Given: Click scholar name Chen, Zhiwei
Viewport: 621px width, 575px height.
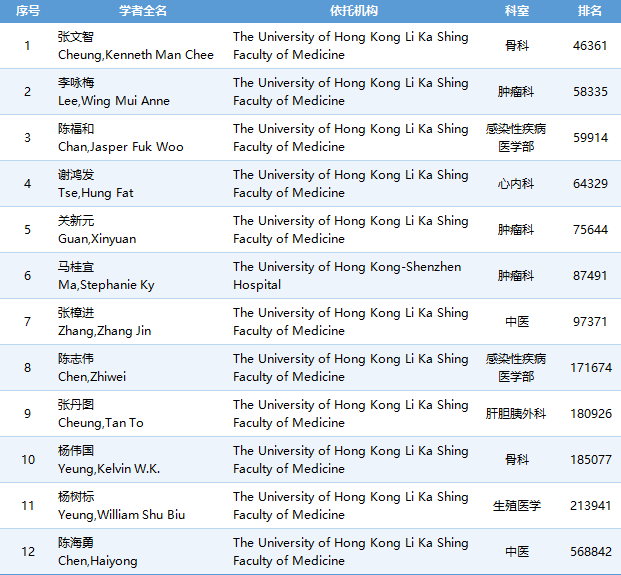Looking at the screenshot, I should [x=92, y=377].
